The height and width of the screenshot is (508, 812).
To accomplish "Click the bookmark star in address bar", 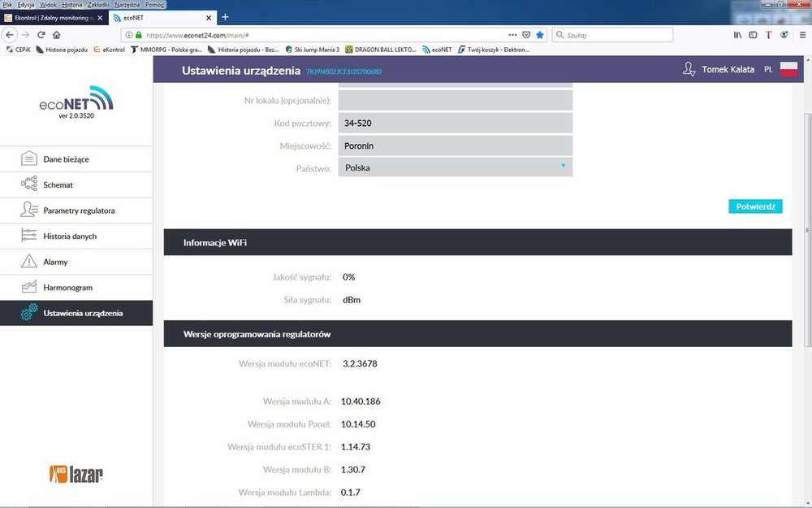I will tap(540, 35).
